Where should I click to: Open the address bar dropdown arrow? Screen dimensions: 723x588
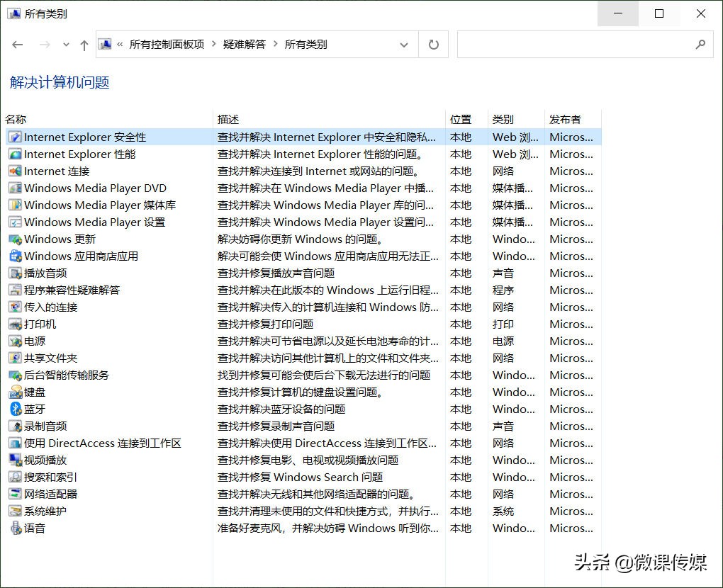pos(404,45)
